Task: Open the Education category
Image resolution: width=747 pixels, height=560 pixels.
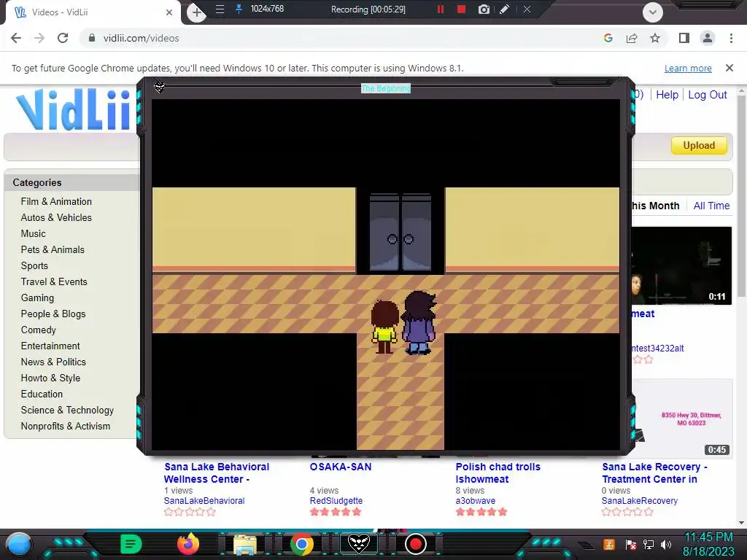Action: coord(42,394)
